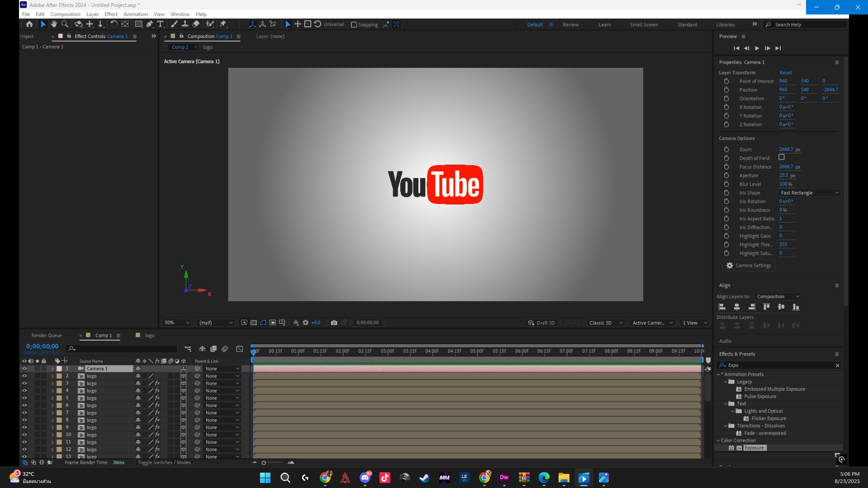
Task: Select the Pen tool
Action: pyautogui.click(x=149, y=24)
